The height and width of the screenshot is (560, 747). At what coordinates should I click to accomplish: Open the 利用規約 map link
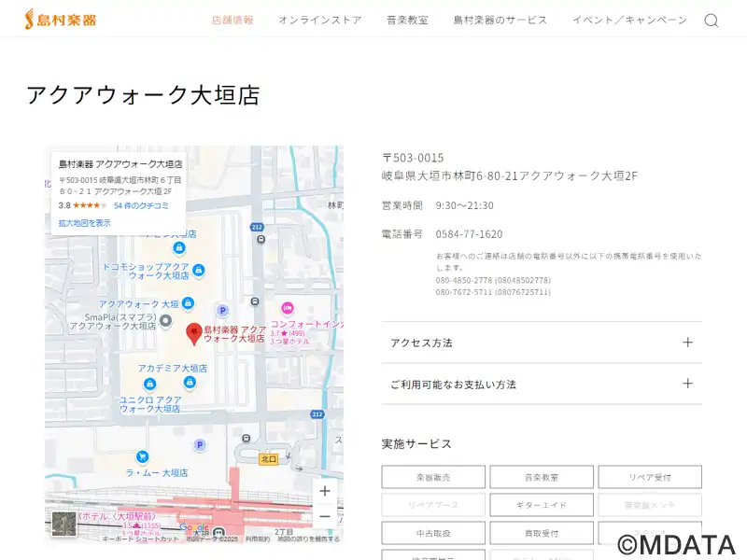coord(258,539)
